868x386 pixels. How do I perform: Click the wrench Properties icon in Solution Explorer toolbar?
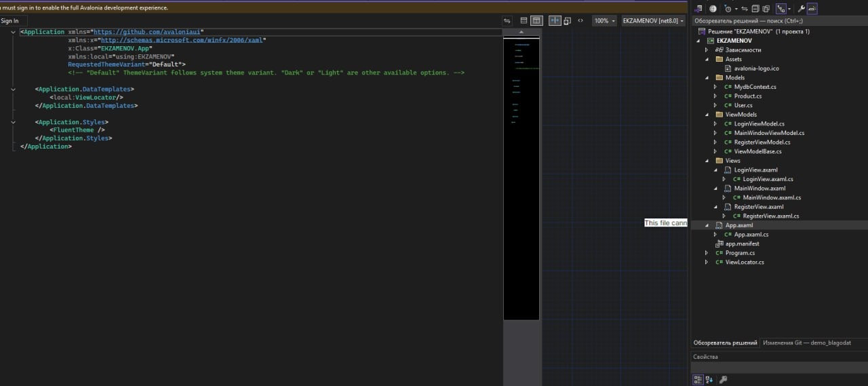(x=801, y=9)
